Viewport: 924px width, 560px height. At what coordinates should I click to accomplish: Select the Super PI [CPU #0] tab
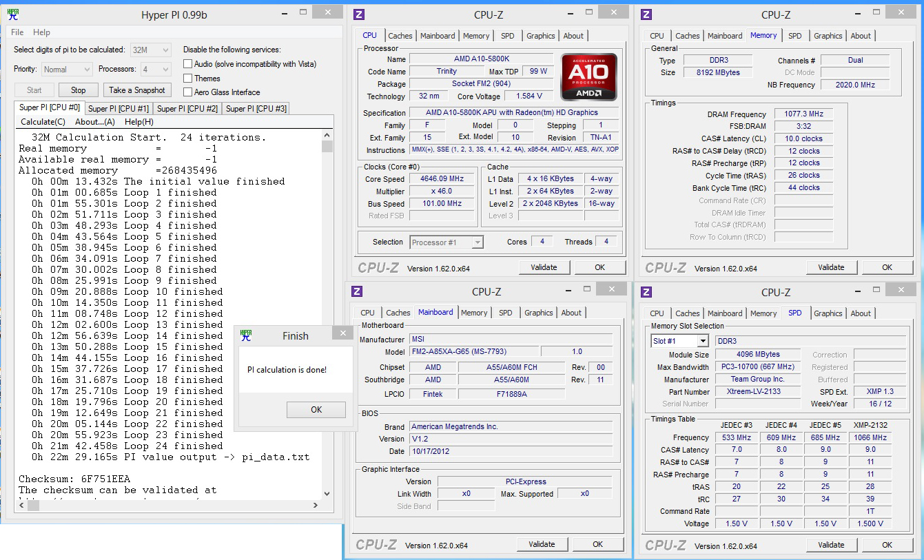point(50,107)
